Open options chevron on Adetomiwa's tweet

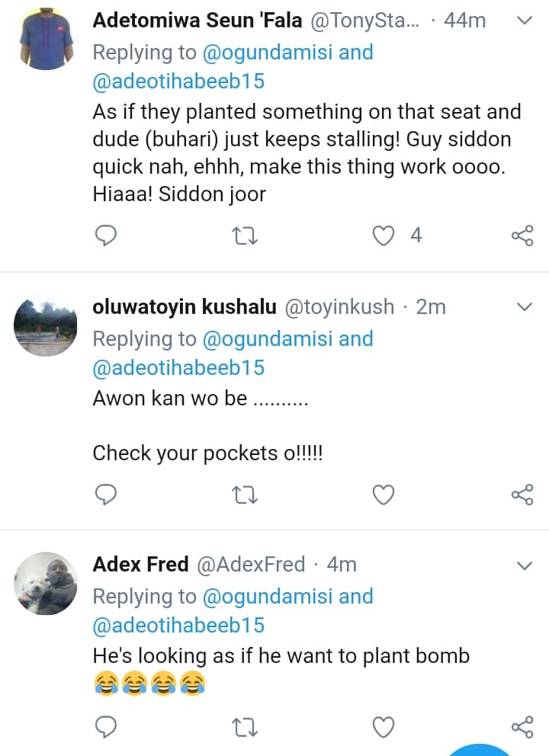click(524, 21)
